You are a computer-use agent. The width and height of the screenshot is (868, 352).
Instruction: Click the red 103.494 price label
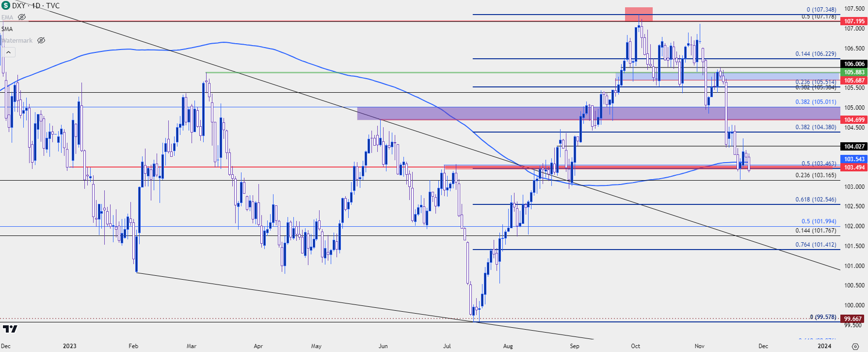[x=854, y=167]
